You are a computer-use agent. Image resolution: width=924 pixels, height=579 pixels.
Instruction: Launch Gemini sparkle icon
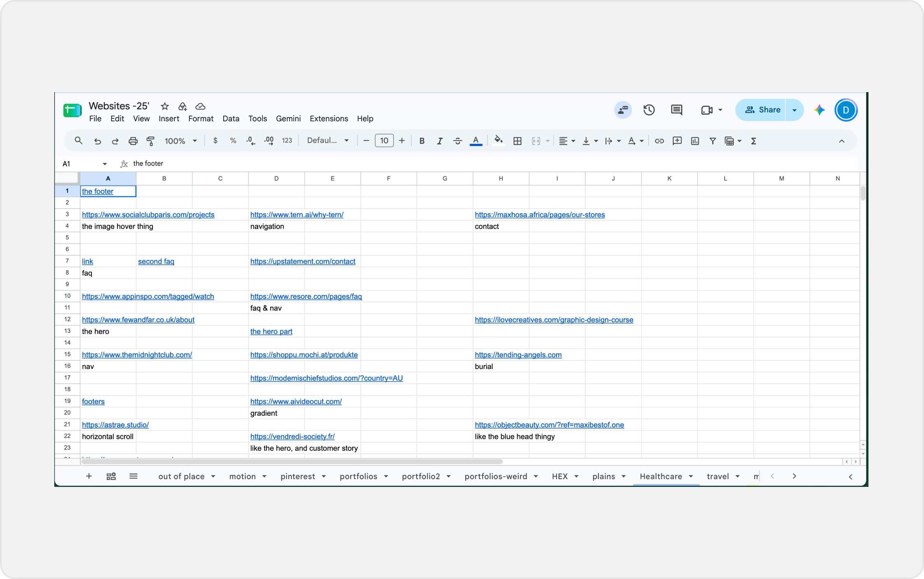[x=819, y=110]
